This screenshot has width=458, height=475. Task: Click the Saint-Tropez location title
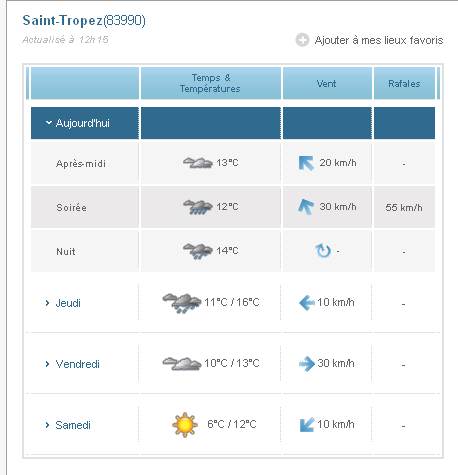(x=84, y=20)
